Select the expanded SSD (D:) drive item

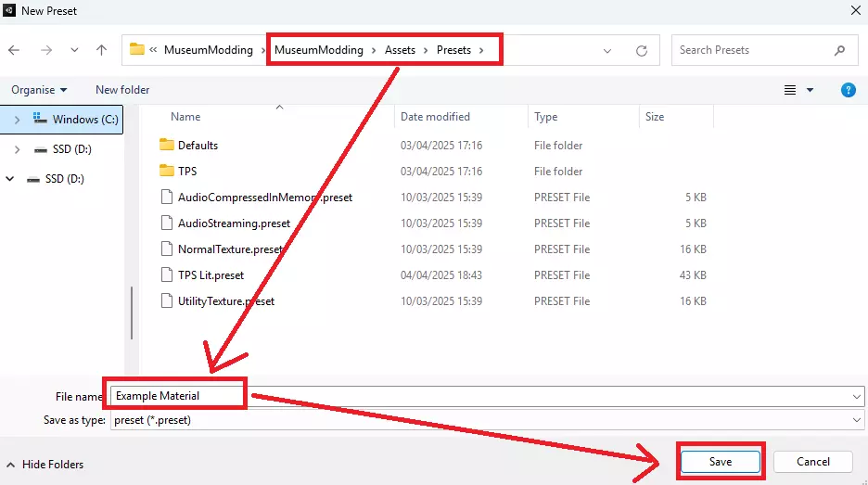click(x=64, y=179)
